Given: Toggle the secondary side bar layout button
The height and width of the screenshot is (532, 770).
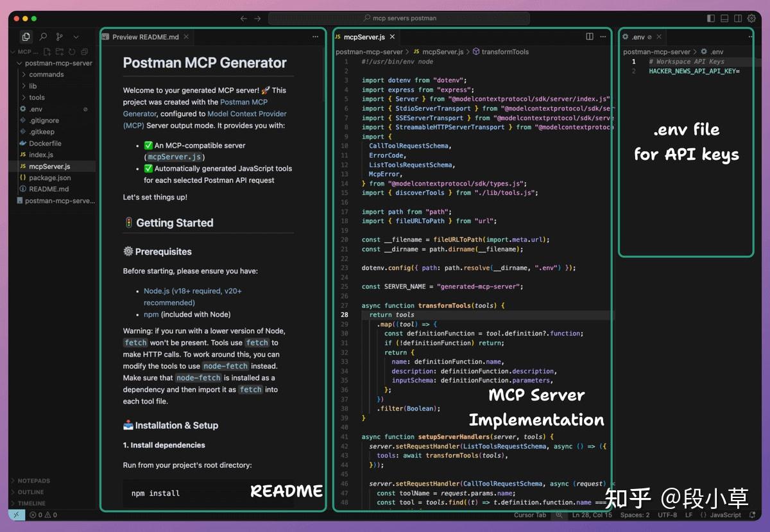Looking at the screenshot, I should pos(738,19).
